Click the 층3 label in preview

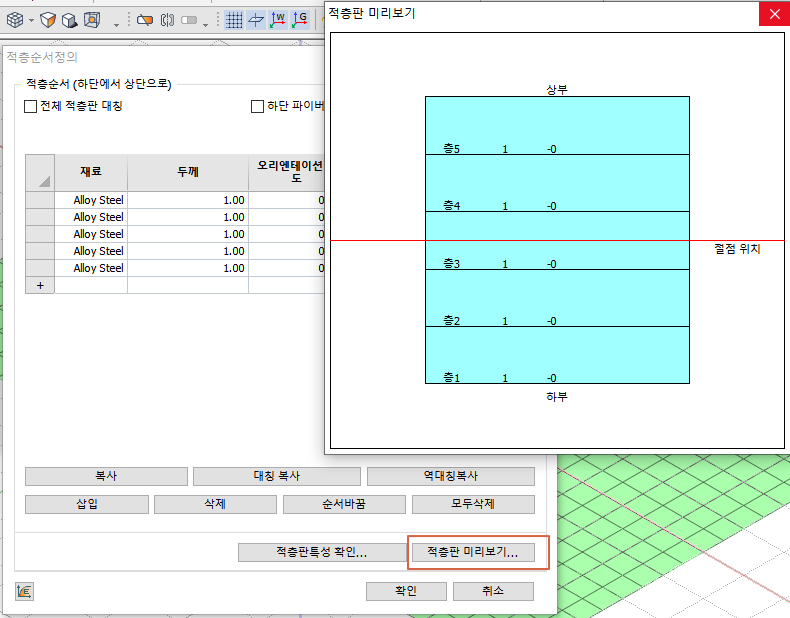click(x=451, y=263)
